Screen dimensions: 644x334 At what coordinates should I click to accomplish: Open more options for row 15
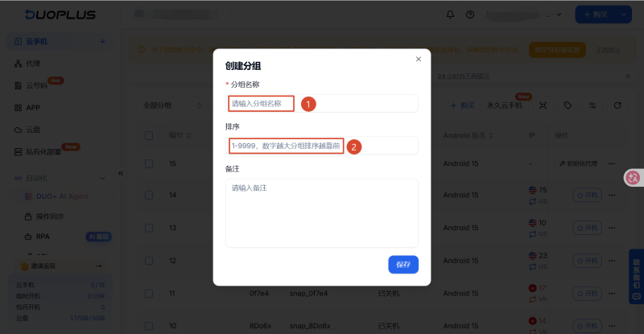pyautogui.click(x=612, y=163)
